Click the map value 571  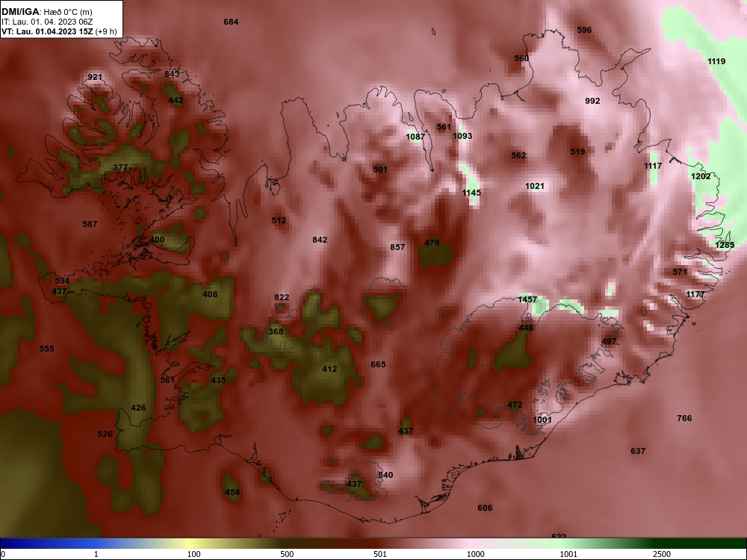[x=680, y=273]
